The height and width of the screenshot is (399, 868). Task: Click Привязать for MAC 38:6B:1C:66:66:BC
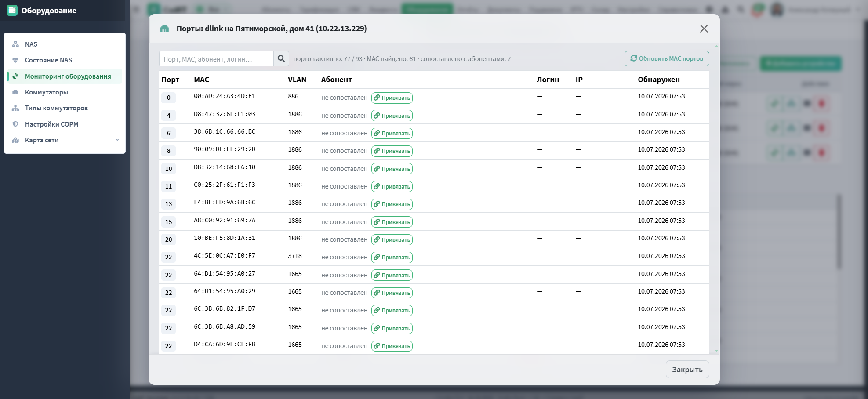[392, 133]
